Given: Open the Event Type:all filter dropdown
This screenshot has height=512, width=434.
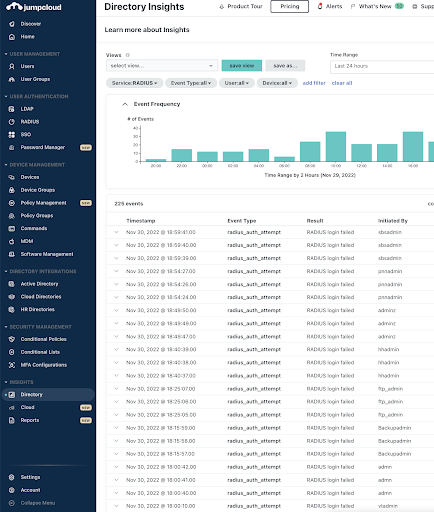Looking at the screenshot, I should 191,83.
